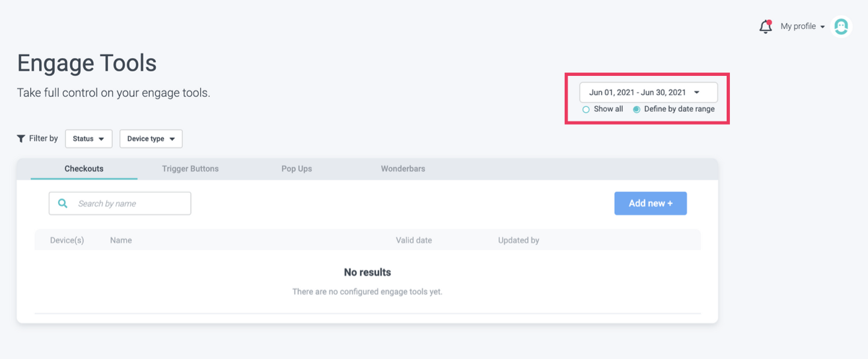Go to the Wonderbars tab
The height and width of the screenshot is (359, 868).
click(403, 169)
